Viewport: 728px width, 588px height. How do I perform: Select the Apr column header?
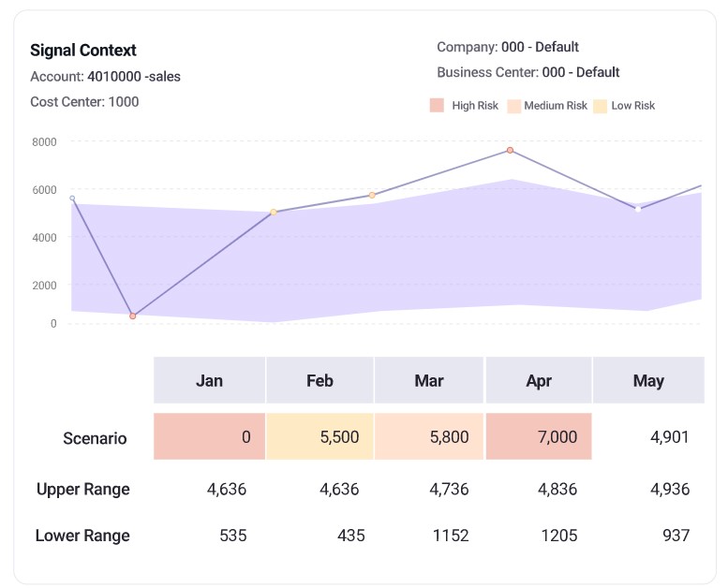pos(539,380)
